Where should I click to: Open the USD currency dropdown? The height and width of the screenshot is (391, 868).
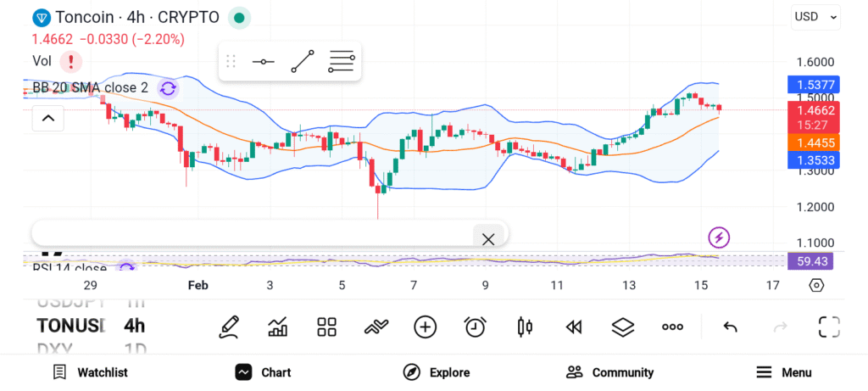(815, 16)
